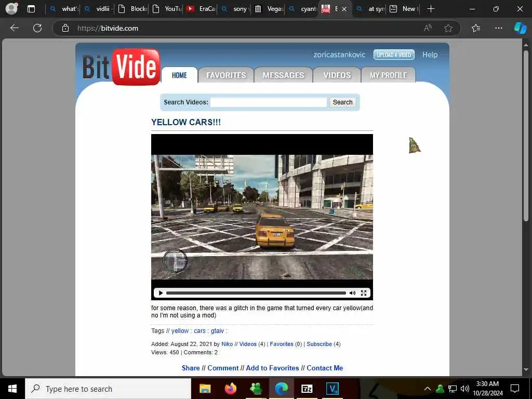Click the Share link
532x399 pixels.
tap(191, 368)
